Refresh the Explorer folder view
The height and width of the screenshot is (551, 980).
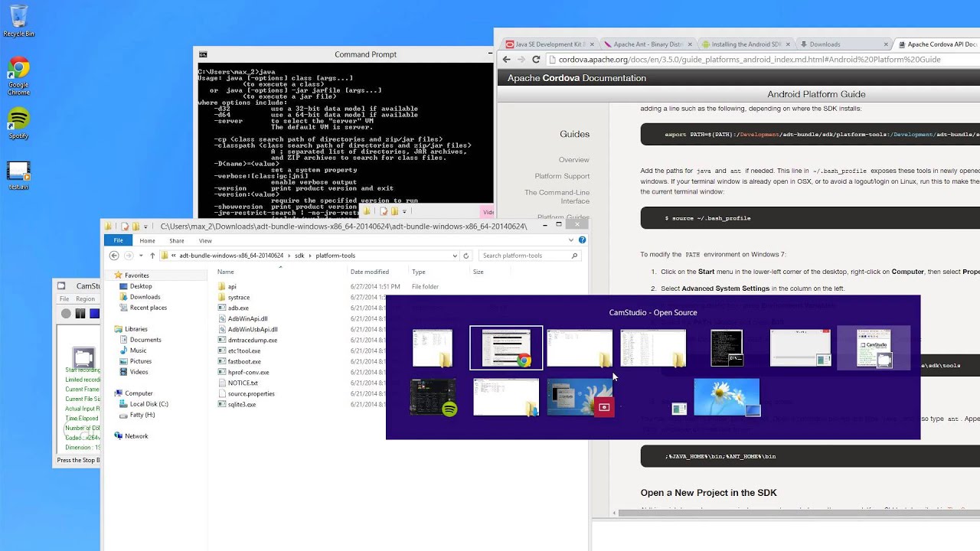click(x=465, y=256)
